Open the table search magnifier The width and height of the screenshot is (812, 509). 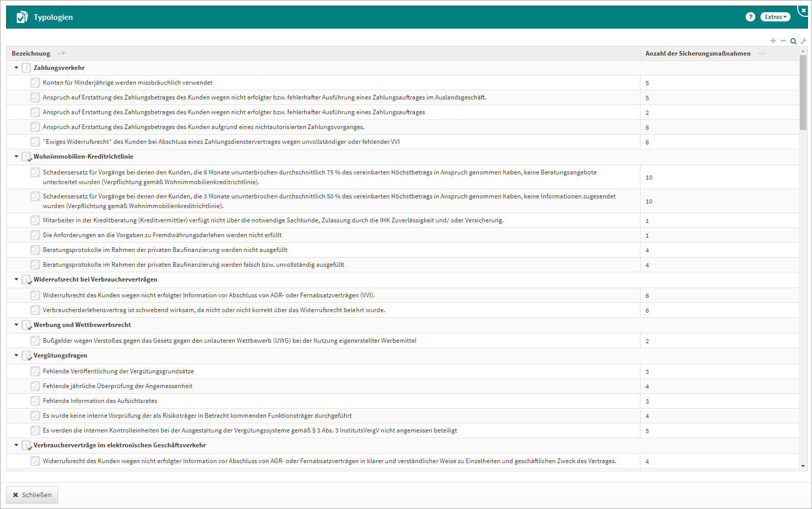pos(793,41)
